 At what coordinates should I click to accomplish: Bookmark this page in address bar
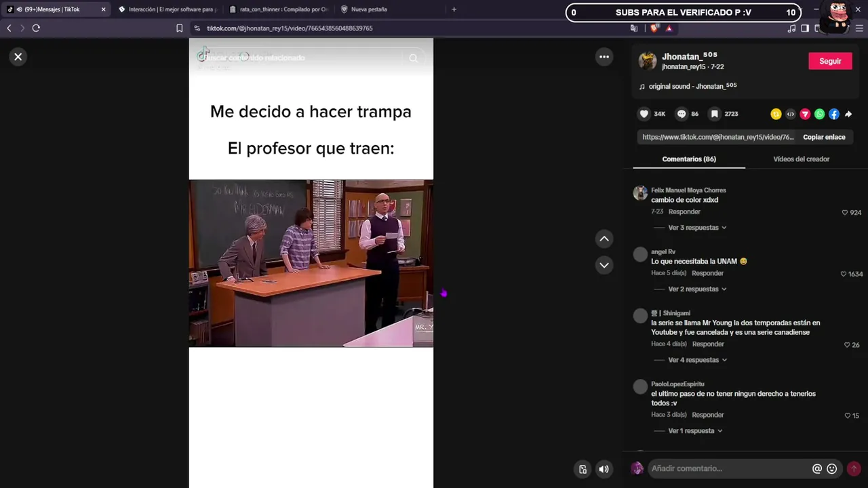click(179, 28)
